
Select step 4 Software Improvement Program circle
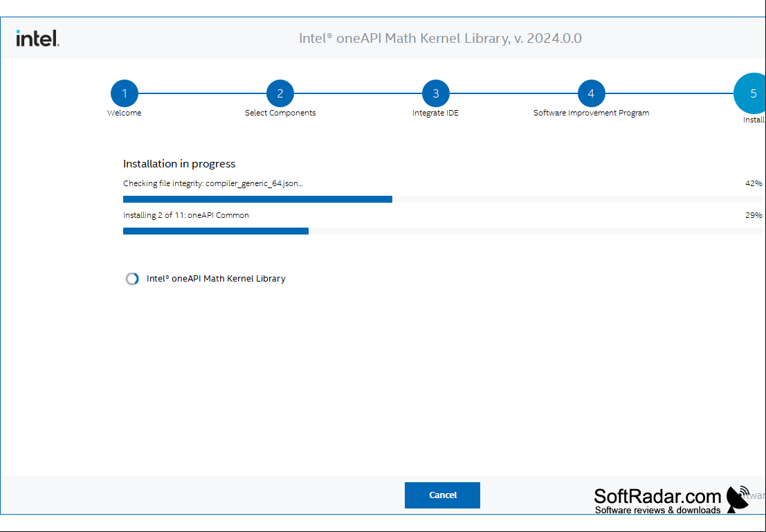tap(591, 93)
